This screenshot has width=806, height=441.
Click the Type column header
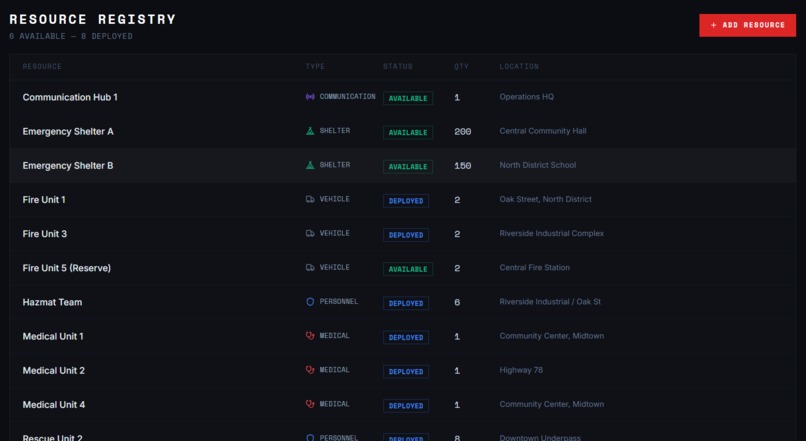(x=315, y=66)
